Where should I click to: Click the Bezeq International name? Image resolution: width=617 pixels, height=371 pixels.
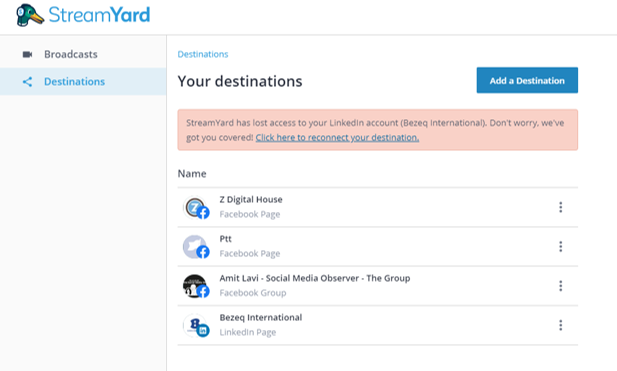pyautogui.click(x=260, y=317)
